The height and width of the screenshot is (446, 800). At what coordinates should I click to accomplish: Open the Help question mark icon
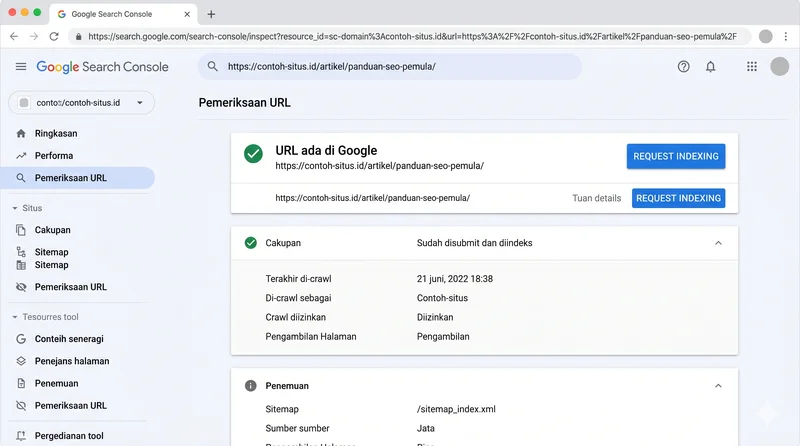point(683,66)
